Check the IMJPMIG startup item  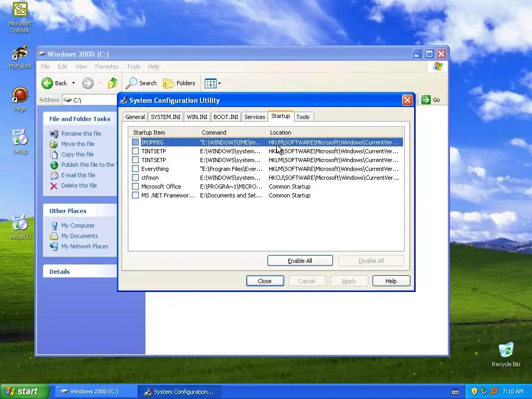tap(136, 142)
